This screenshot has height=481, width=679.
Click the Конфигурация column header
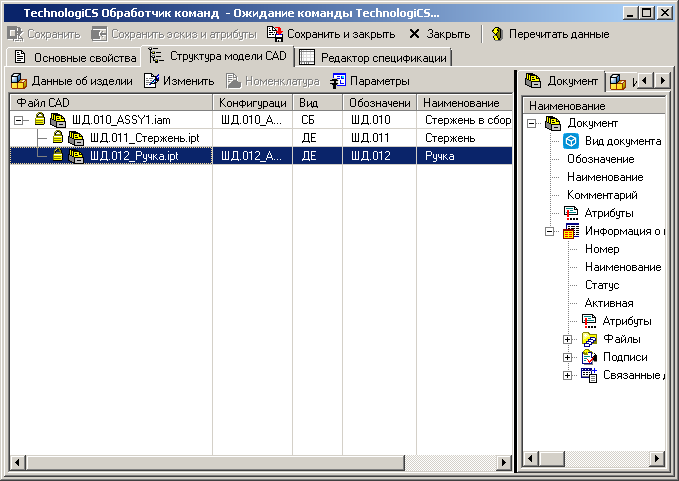(x=253, y=103)
